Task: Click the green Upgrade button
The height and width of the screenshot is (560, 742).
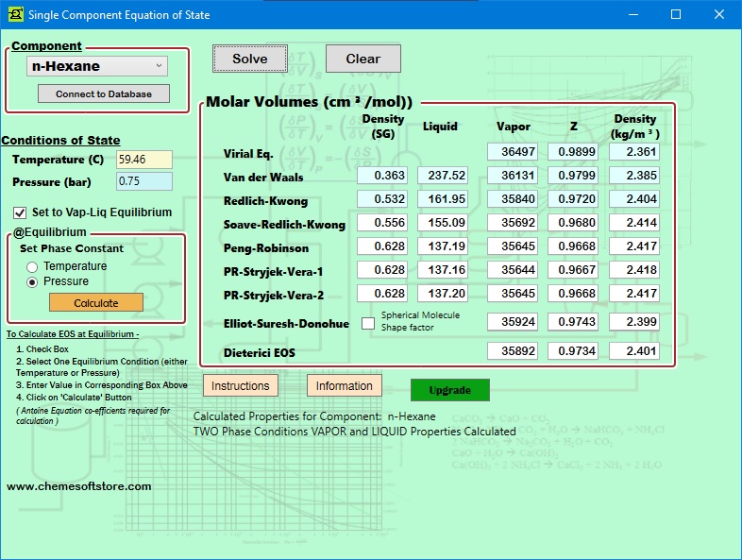Action: [x=449, y=390]
